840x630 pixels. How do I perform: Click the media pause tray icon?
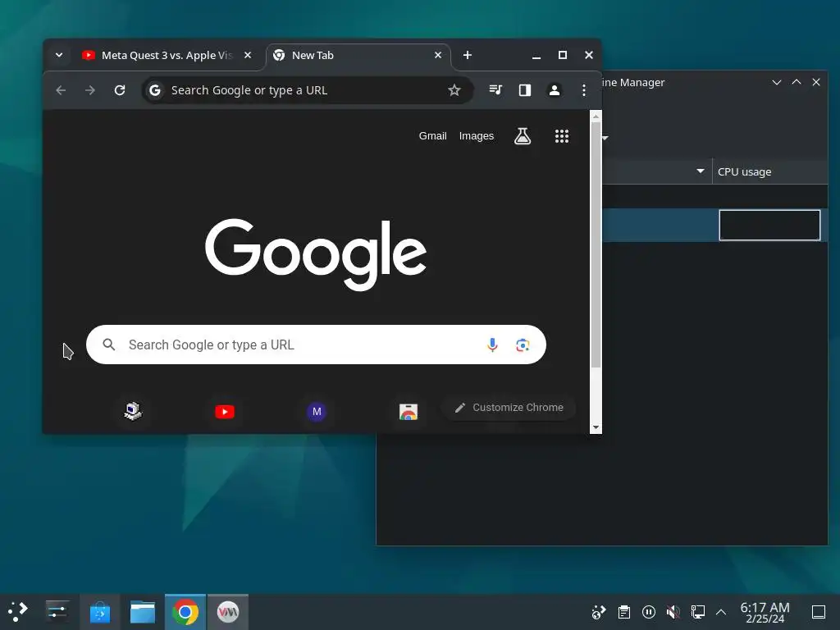pos(649,612)
